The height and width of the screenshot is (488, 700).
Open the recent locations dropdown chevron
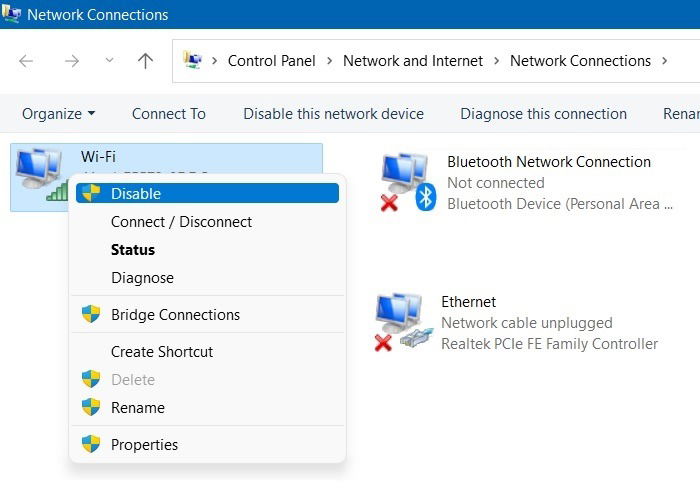(109, 60)
